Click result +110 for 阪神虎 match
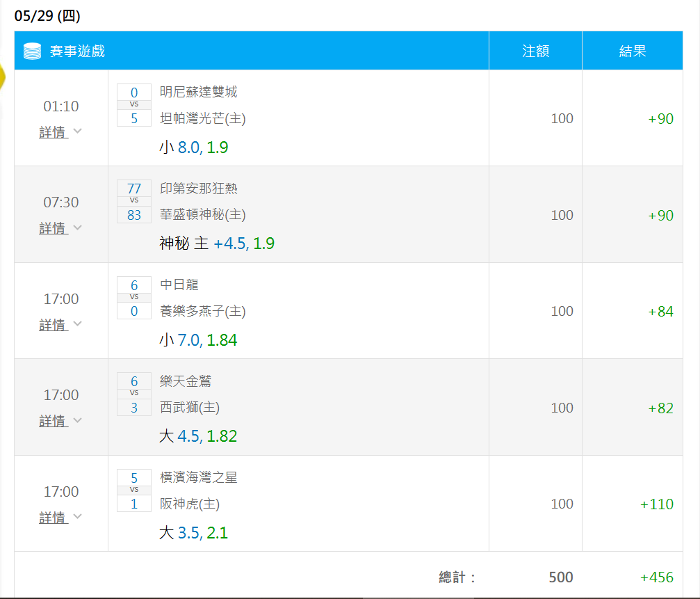Image resolution: width=700 pixels, height=599 pixels. (657, 504)
